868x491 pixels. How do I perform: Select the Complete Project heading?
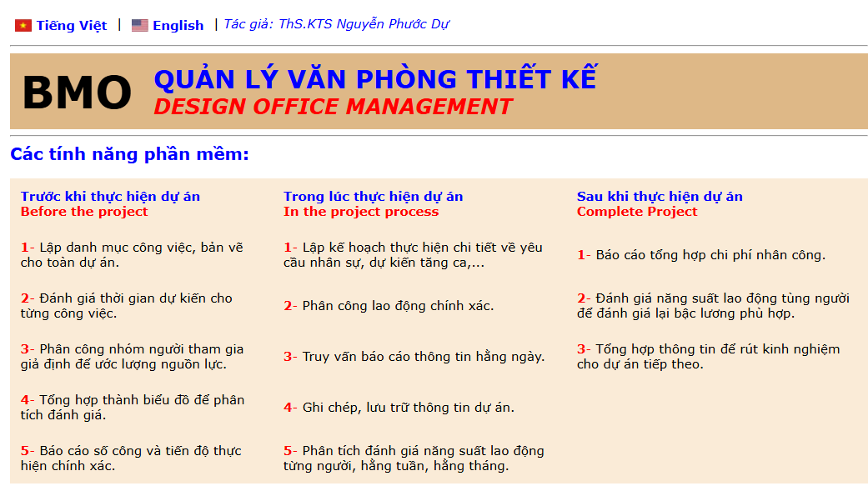[x=637, y=212]
